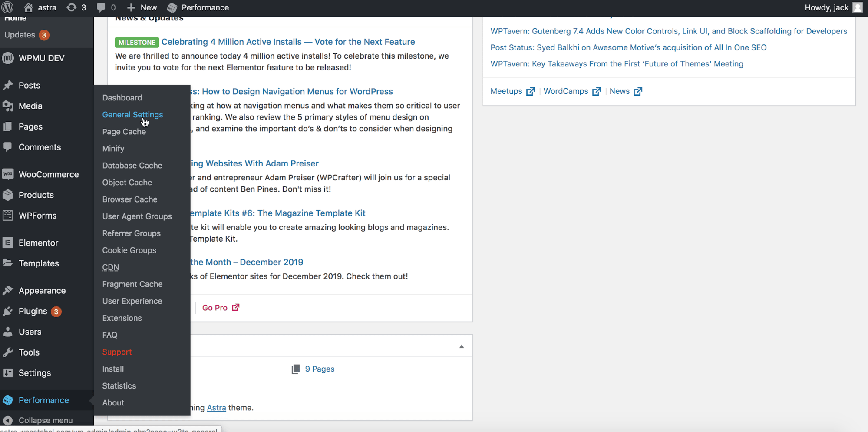868x432 pixels.
Task: Open Magazine Template Kit article link
Action: (278, 213)
